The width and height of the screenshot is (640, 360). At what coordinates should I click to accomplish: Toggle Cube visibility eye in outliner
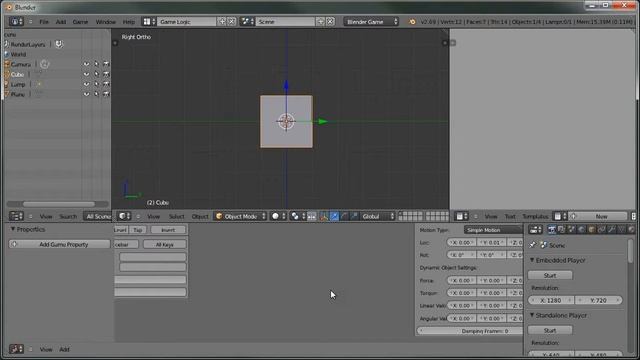[86, 74]
